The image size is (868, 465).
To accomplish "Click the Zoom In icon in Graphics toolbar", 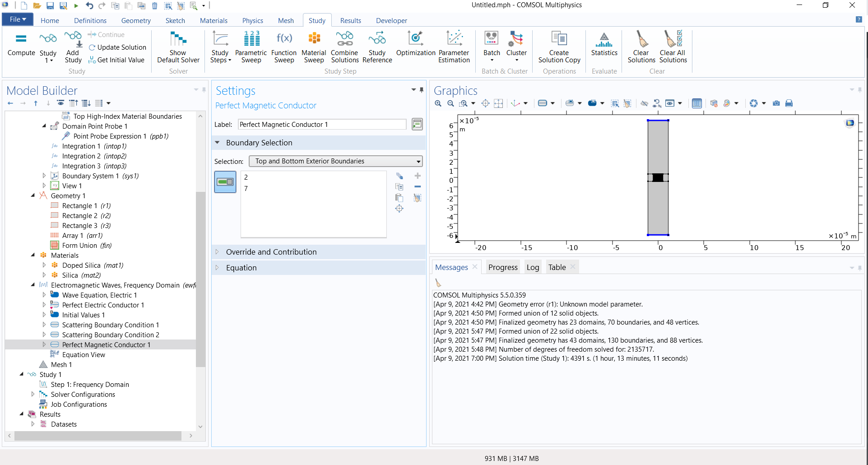I will pyautogui.click(x=438, y=103).
